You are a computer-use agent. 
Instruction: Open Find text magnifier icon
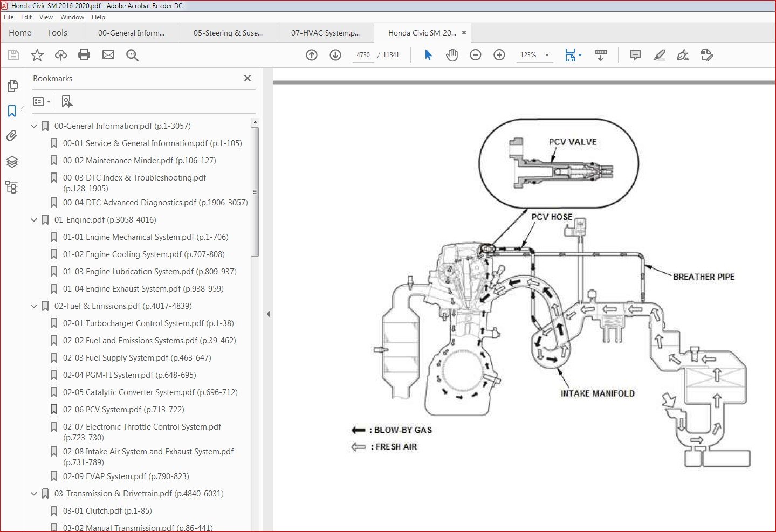[x=132, y=55]
